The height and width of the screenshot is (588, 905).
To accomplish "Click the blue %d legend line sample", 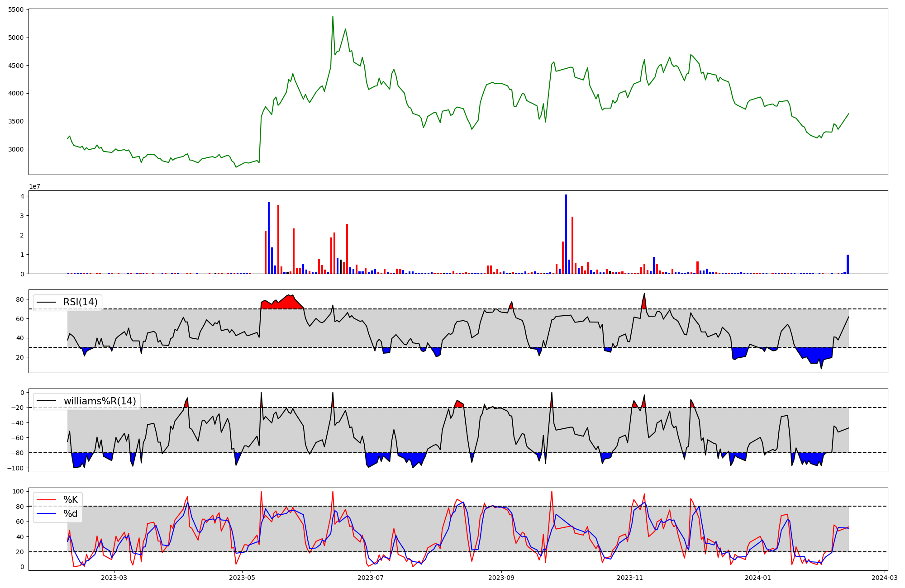I will [x=46, y=514].
